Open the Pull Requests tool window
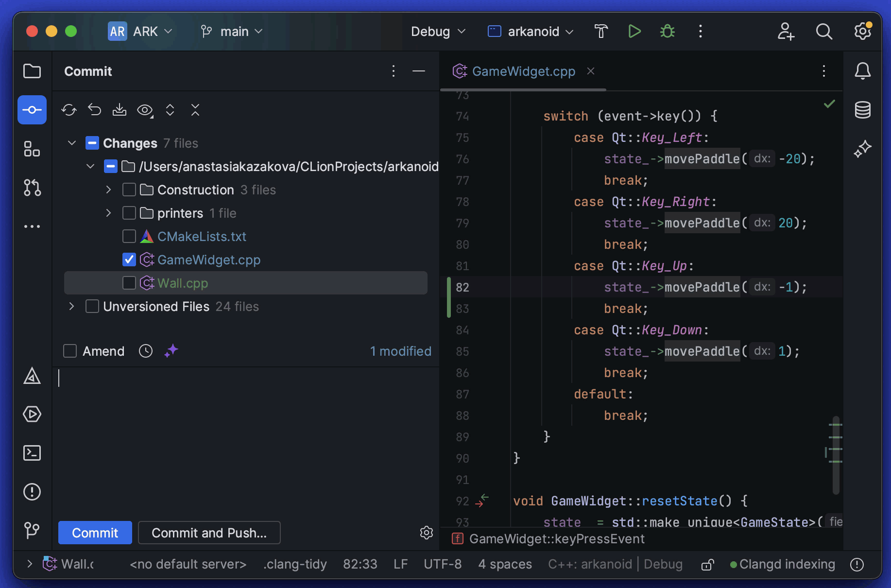The image size is (891, 588). pos(32,188)
